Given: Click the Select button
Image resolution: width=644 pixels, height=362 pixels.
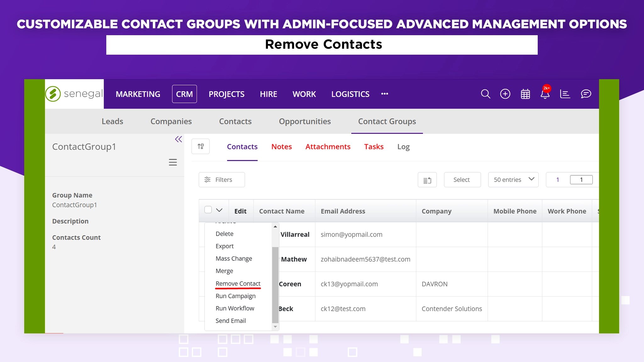Looking at the screenshot, I should point(462,180).
